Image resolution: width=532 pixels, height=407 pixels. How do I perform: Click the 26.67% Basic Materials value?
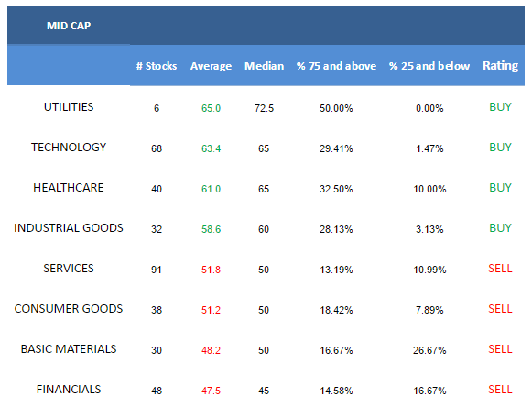click(x=429, y=350)
